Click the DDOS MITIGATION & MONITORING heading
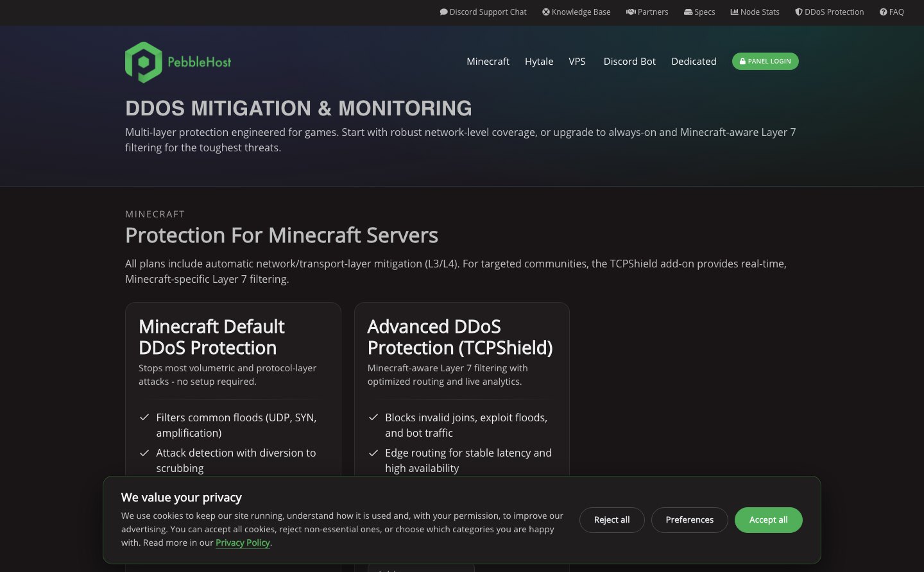 (298, 108)
